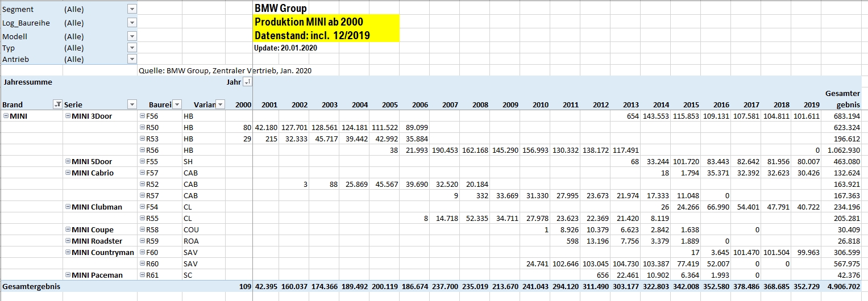Select the 'COU' variant cell
This screenshot has height=301, width=868.
coord(191,229)
